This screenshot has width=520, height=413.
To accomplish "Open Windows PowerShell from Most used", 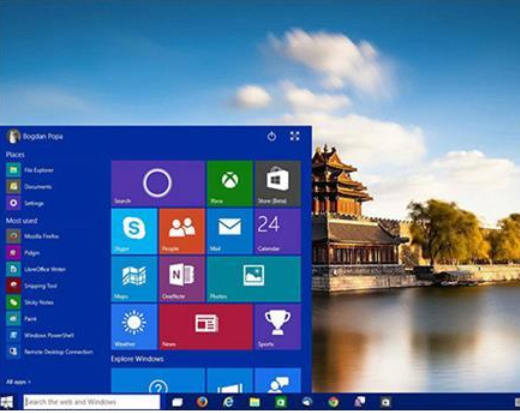I will pos(40,335).
